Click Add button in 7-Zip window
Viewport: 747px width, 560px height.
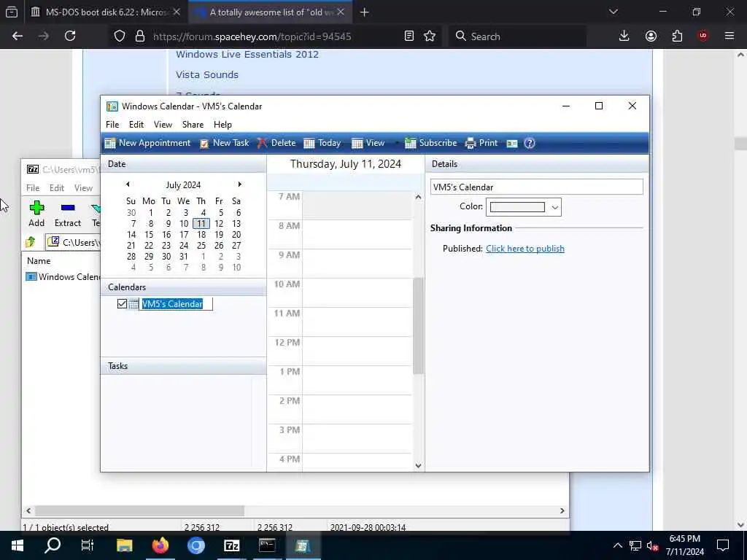coord(36,214)
